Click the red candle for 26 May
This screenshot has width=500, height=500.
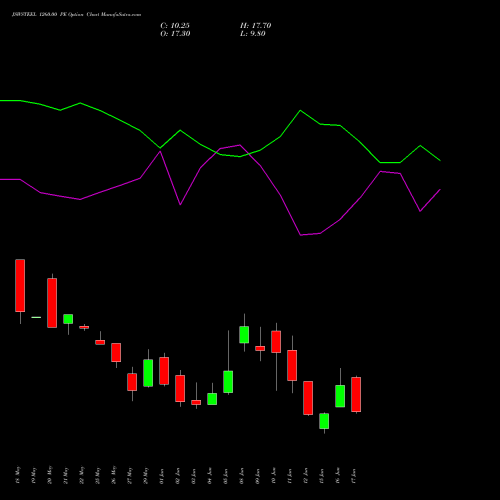(116, 352)
